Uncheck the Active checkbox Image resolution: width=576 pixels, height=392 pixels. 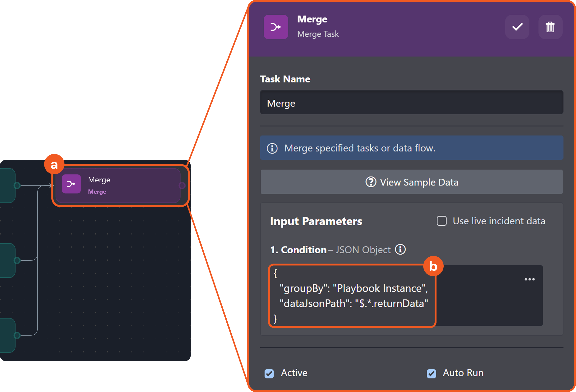pyautogui.click(x=269, y=373)
